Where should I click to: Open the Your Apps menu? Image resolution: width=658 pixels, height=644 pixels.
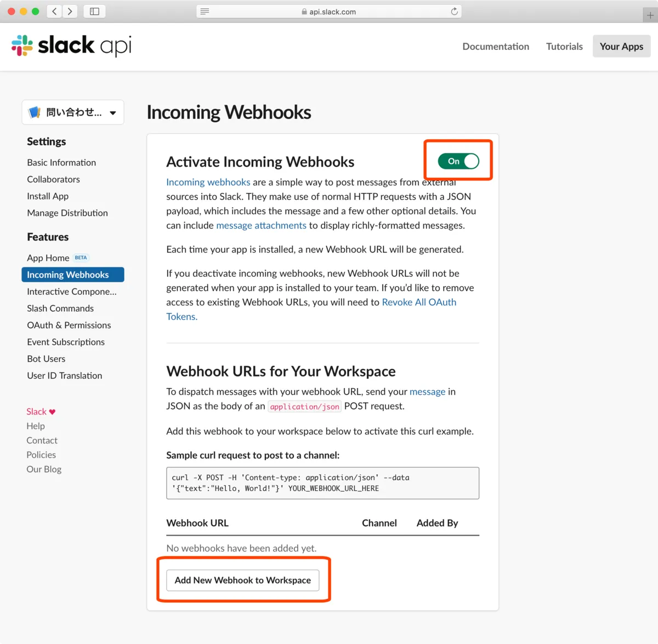tap(621, 47)
